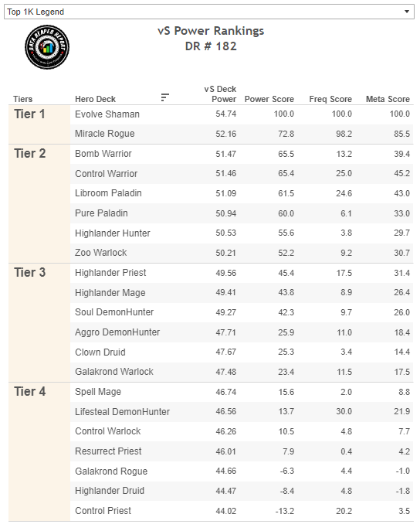Click the Lifesteal DemonHunter deck name
The height and width of the screenshot is (531, 420).
pyautogui.click(x=122, y=412)
